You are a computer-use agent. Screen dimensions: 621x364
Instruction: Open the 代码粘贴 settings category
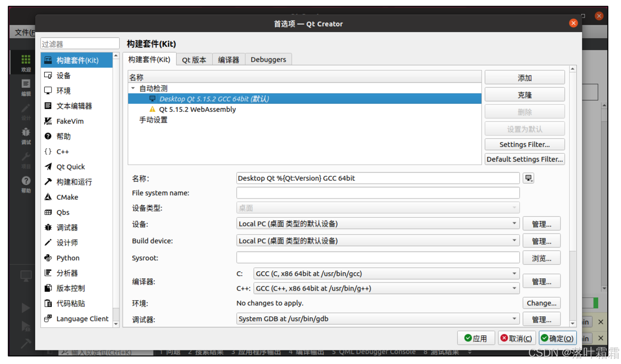click(77, 304)
